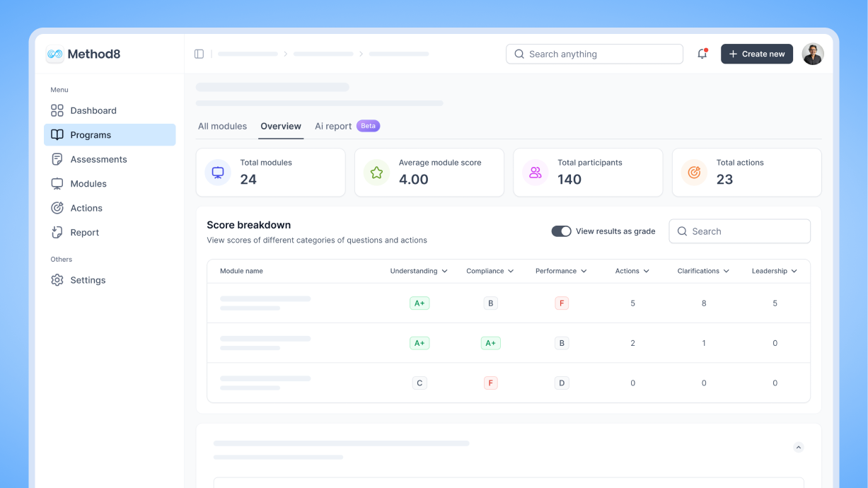Click the Total actions target icon
This screenshot has height=488, width=868.
pos(694,173)
